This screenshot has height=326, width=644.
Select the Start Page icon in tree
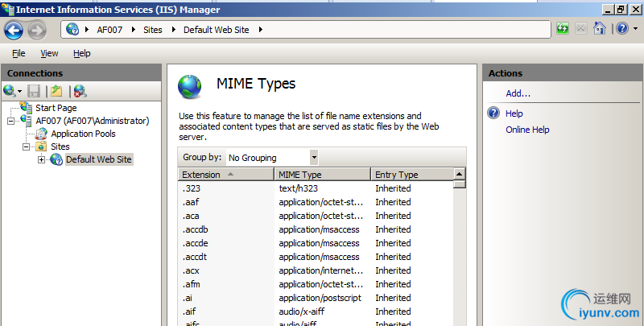[27, 108]
